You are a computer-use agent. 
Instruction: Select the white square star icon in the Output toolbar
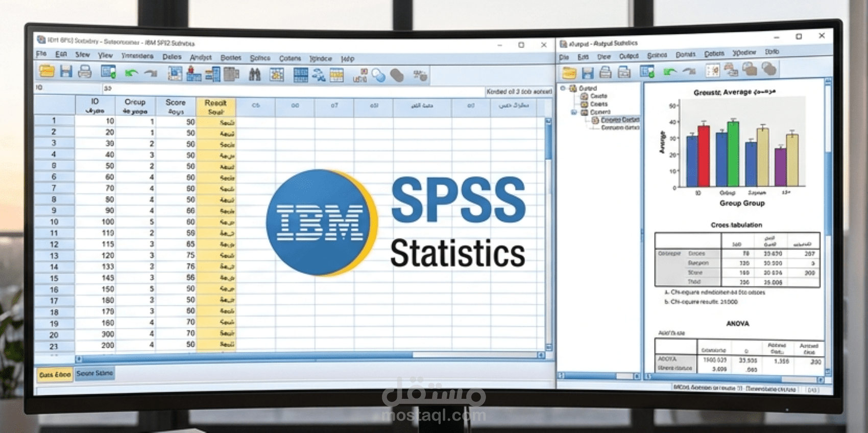pyautogui.click(x=713, y=70)
